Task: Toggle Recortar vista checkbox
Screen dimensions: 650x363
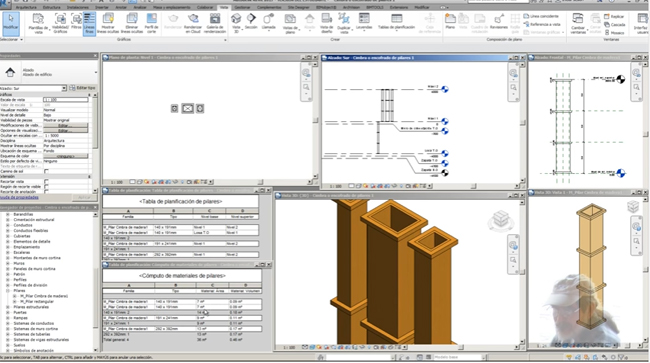Action: tap(46, 182)
